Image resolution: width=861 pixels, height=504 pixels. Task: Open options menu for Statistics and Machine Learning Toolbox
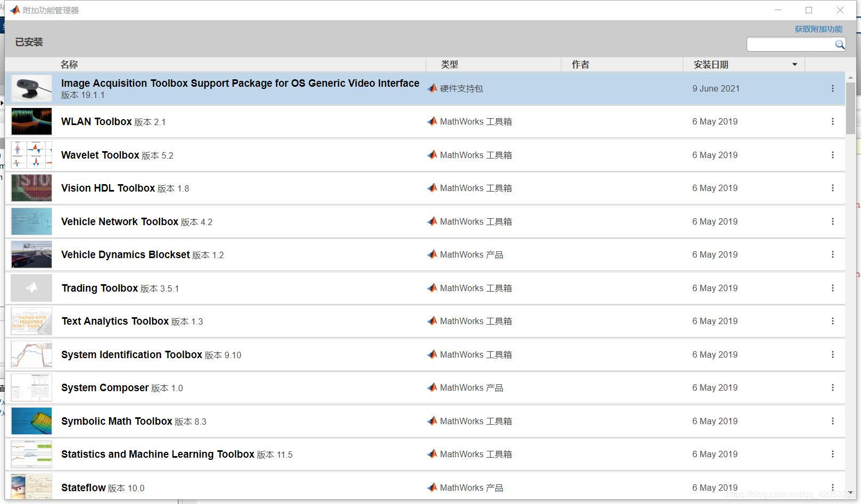tap(833, 454)
